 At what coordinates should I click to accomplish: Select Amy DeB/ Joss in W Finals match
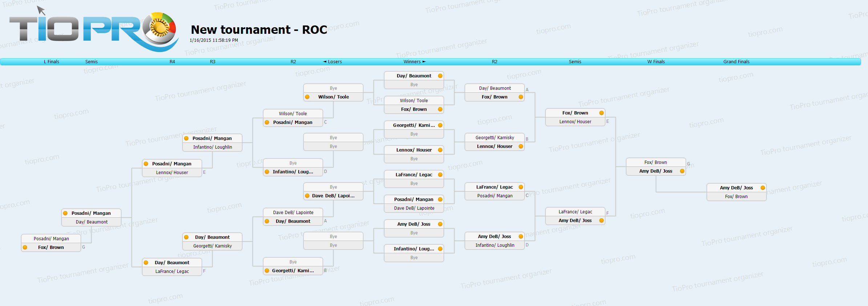655,171
